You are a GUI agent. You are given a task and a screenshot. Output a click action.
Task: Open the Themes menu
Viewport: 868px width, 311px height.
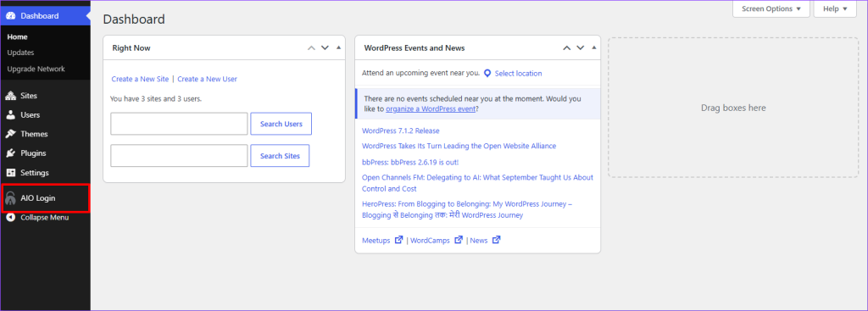pyautogui.click(x=45, y=134)
